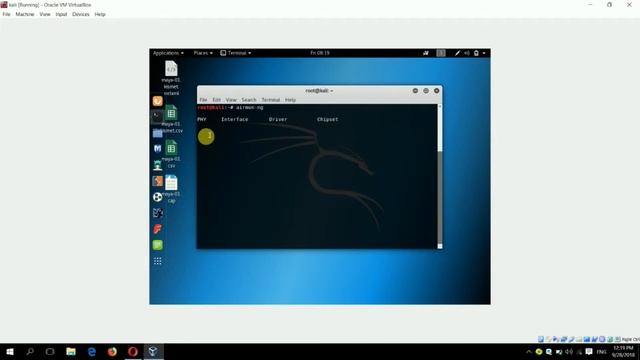The height and width of the screenshot is (360, 640).
Task: Click the pen icon in Kali top bar
Action: 458,53
